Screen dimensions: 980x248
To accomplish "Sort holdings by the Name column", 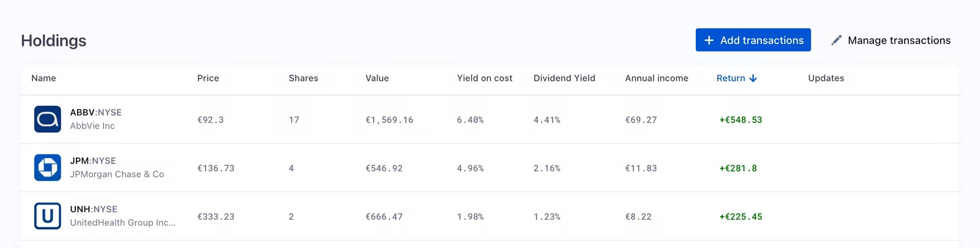I will (43, 78).
